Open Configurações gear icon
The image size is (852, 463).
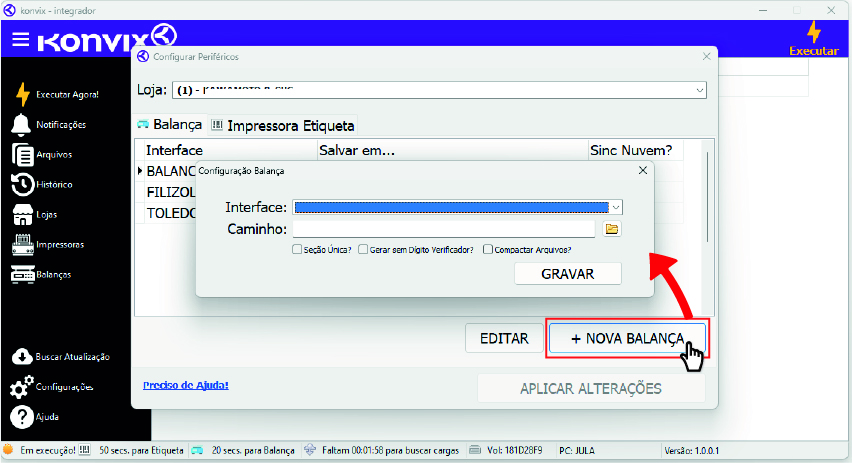click(22, 387)
